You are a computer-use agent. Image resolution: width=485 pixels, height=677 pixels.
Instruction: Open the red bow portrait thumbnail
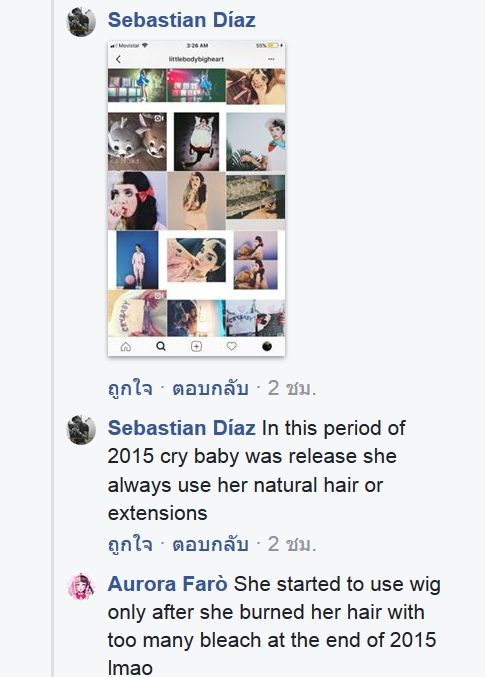137,201
